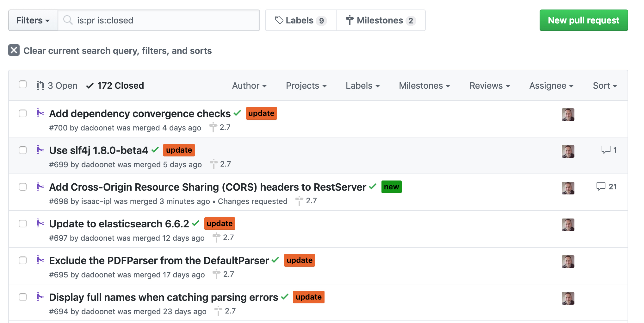
Task: Click the 2.7 milestone icon under #699
Action: (214, 164)
